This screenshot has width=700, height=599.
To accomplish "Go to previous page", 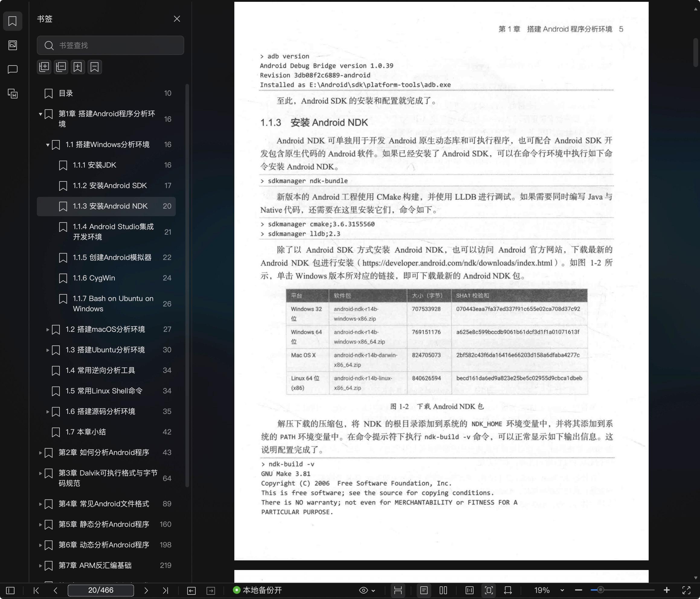I will point(55,590).
